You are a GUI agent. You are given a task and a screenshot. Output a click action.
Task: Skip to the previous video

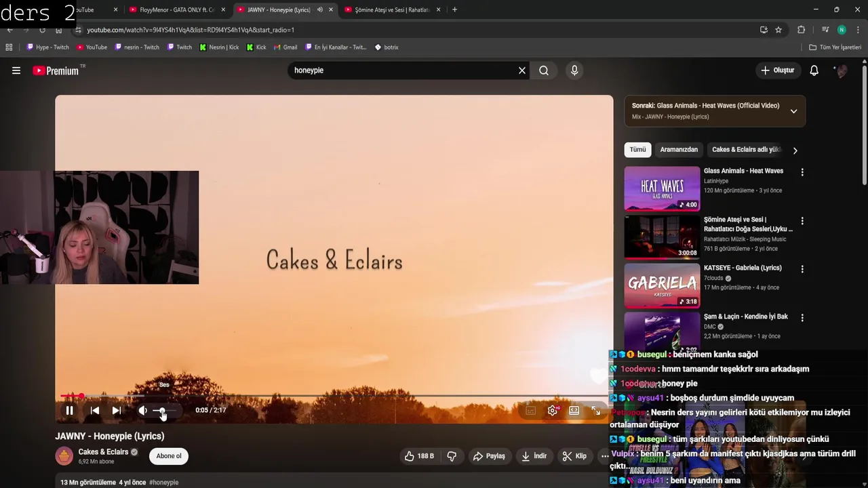tap(95, 410)
